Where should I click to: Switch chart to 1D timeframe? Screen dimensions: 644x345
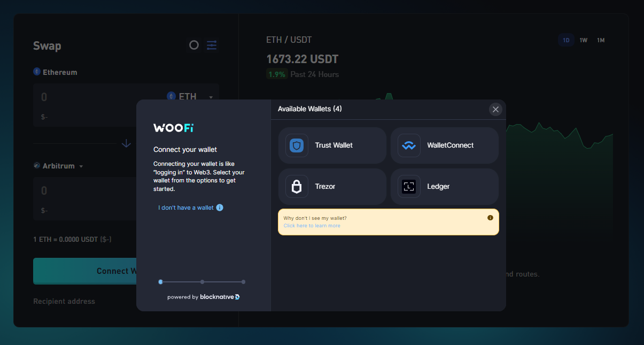(567, 40)
